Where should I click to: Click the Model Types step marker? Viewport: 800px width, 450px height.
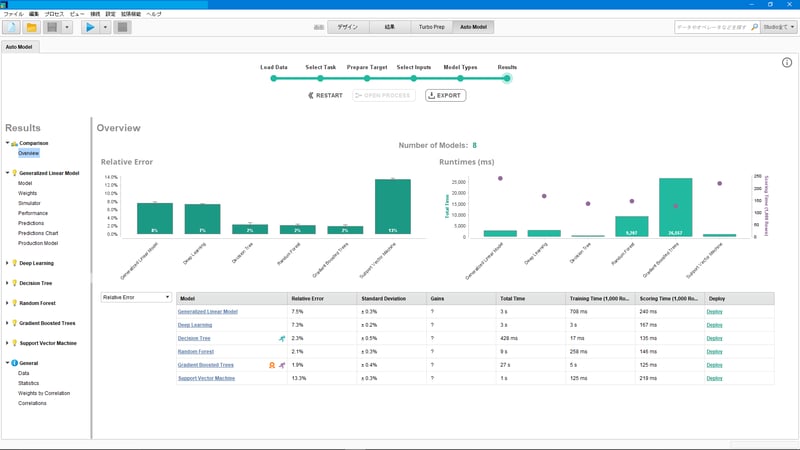coord(460,79)
